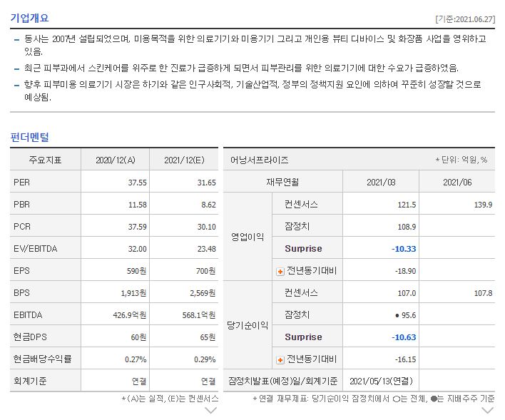This screenshot has width=505, height=420.
Task: Select the BPS estimate 2,569원
Action: tap(203, 293)
